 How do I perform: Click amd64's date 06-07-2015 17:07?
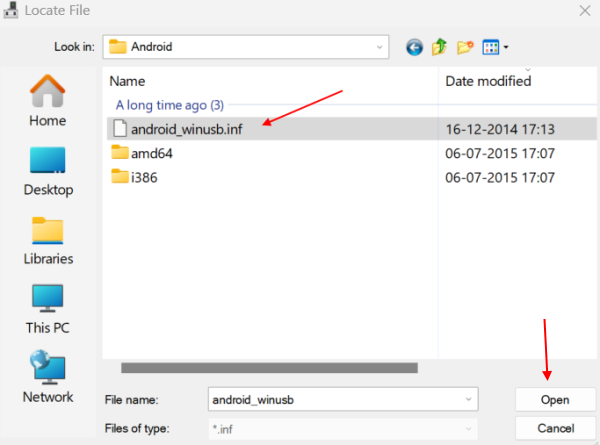pos(500,153)
